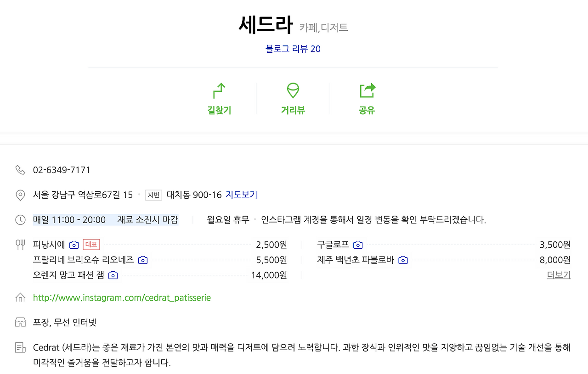Expand full menu with 더보기 link
This screenshot has width=588, height=374.
(559, 275)
